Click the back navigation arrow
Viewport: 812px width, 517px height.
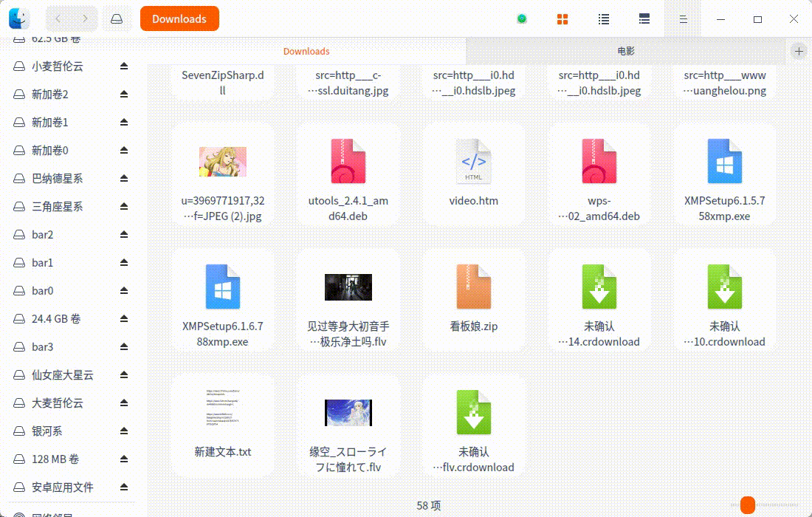coord(57,18)
